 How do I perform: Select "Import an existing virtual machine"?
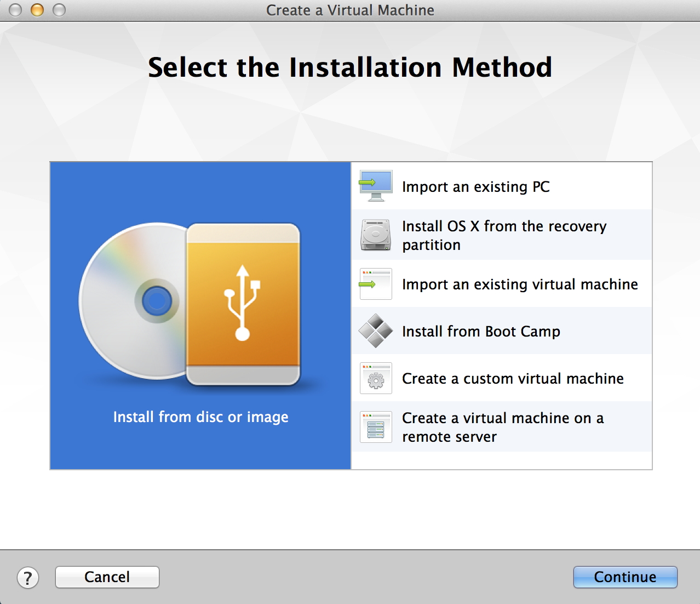point(519,284)
